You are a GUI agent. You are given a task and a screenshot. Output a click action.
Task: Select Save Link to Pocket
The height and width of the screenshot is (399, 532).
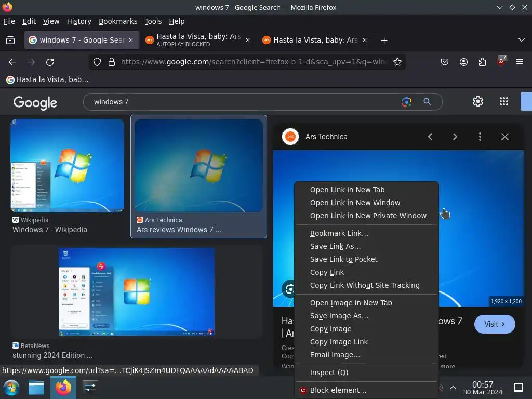click(366, 259)
